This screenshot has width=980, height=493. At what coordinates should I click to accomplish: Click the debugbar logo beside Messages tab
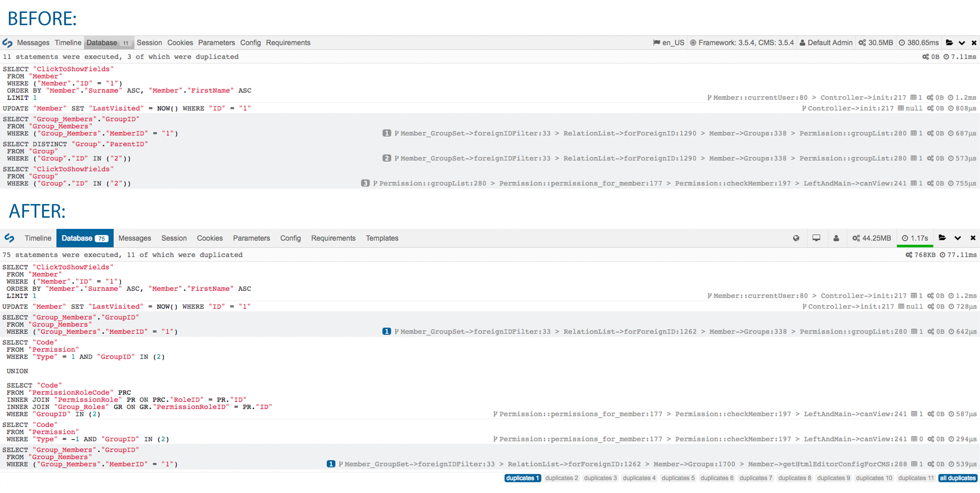click(7, 43)
